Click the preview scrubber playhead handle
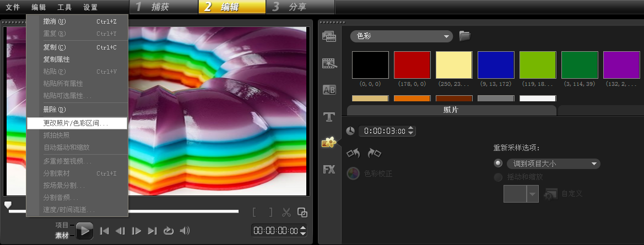Viewport: 644px width, 245px height. [x=8, y=204]
